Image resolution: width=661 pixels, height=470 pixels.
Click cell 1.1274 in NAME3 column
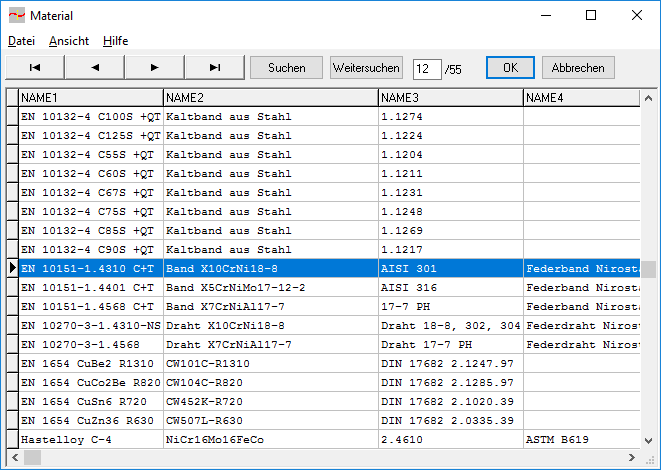[451, 116]
